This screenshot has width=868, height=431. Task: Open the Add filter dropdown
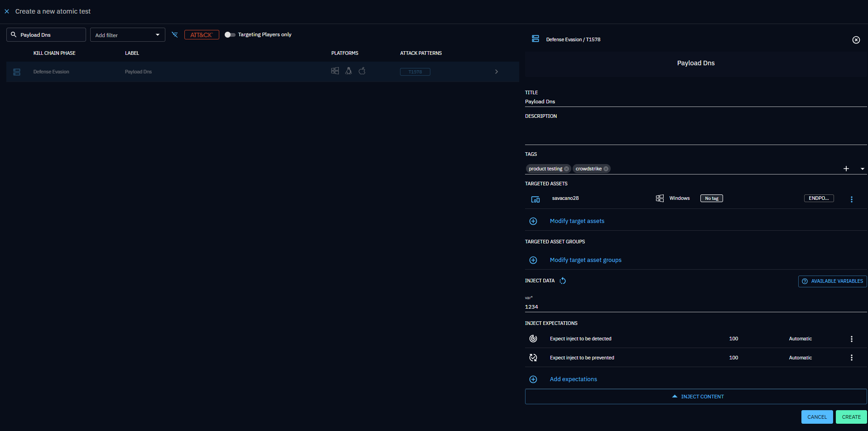click(127, 35)
